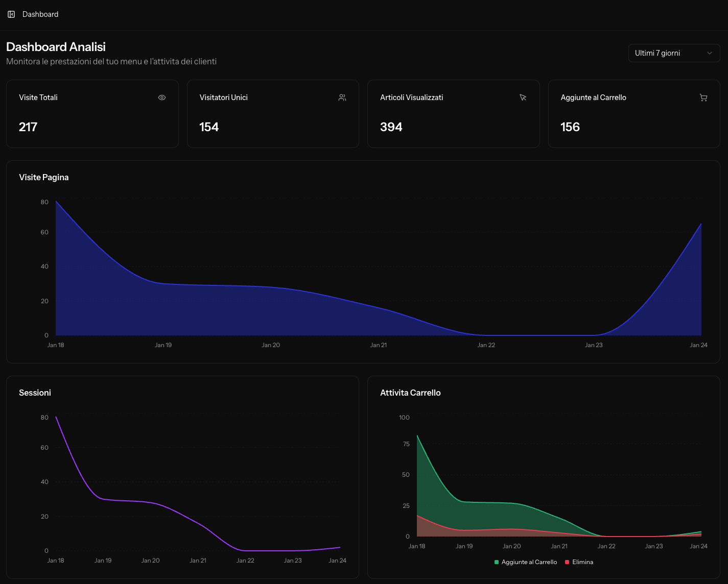728x584 pixels.
Task: Toggle the Aggiunte al Carrello series visibility
Action: 525,562
